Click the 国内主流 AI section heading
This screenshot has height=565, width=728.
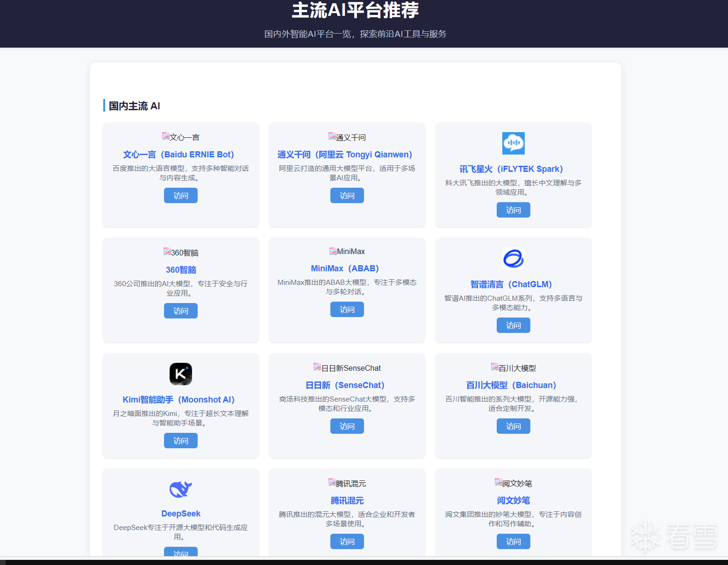135,106
